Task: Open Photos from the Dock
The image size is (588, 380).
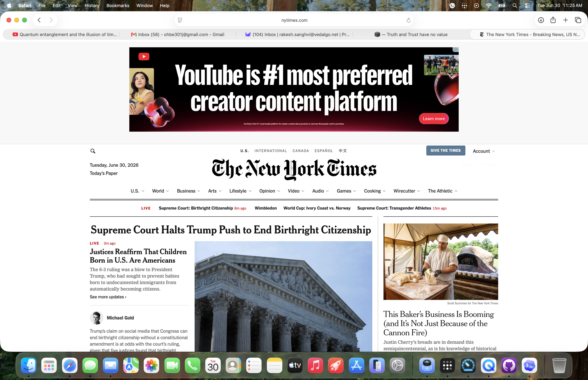Action: coord(151,365)
